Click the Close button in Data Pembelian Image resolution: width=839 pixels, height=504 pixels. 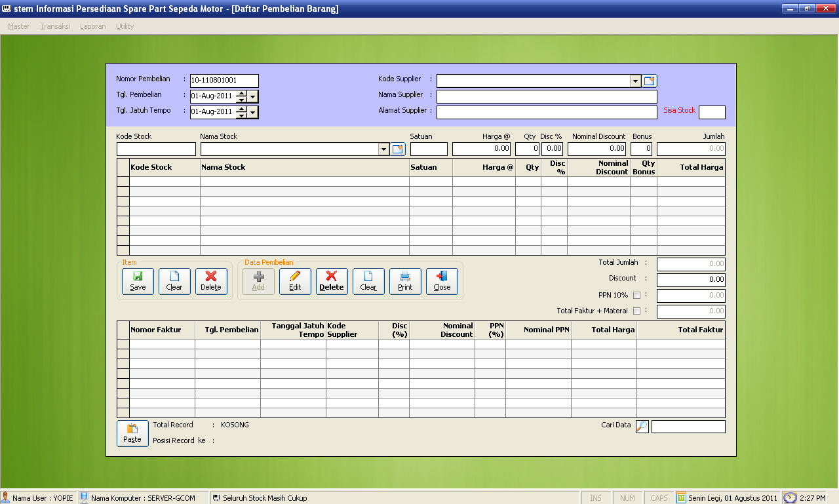(x=442, y=281)
